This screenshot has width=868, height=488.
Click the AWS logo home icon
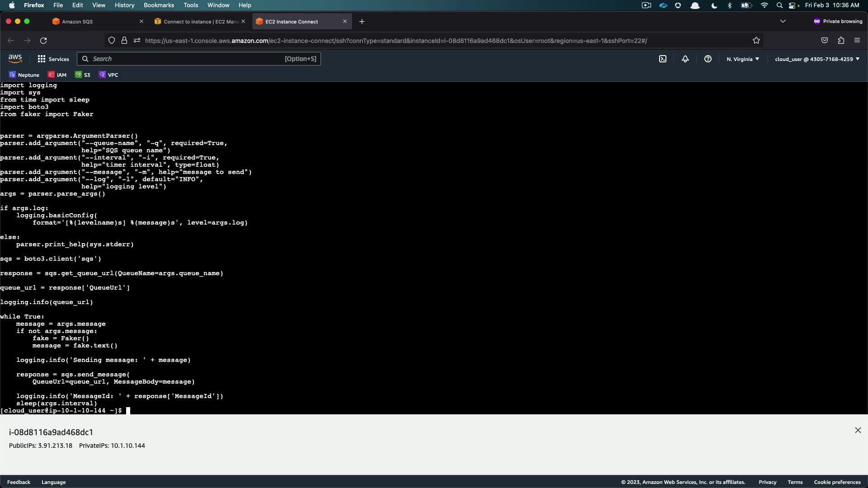[x=15, y=59]
